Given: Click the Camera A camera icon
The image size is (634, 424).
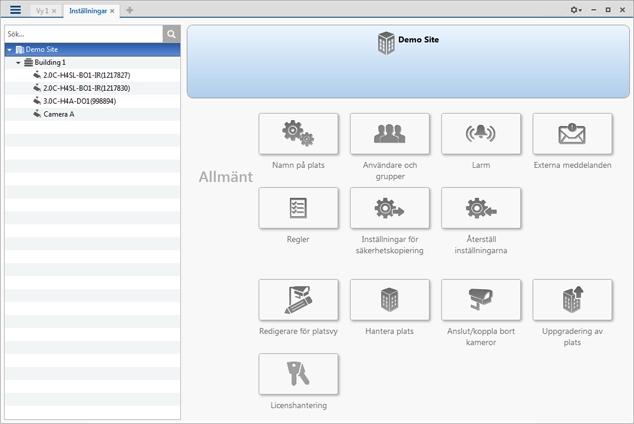Looking at the screenshot, I should [x=37, y=114].
